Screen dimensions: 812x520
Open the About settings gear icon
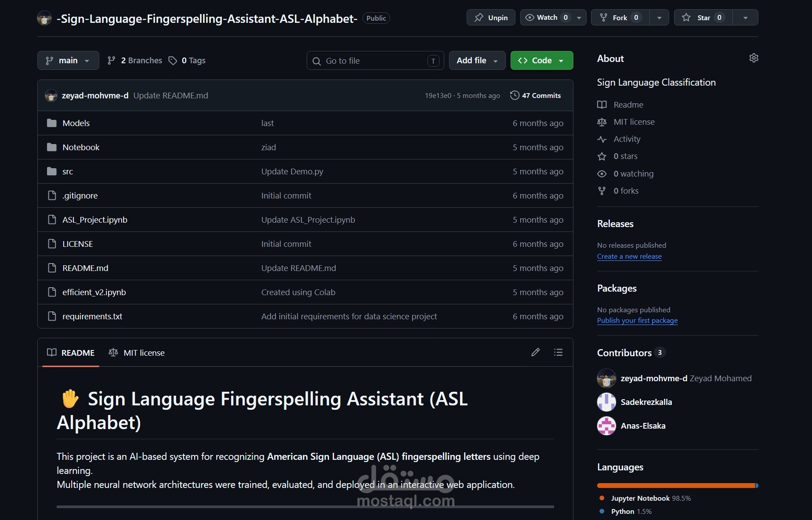click(x=754, y=58)
